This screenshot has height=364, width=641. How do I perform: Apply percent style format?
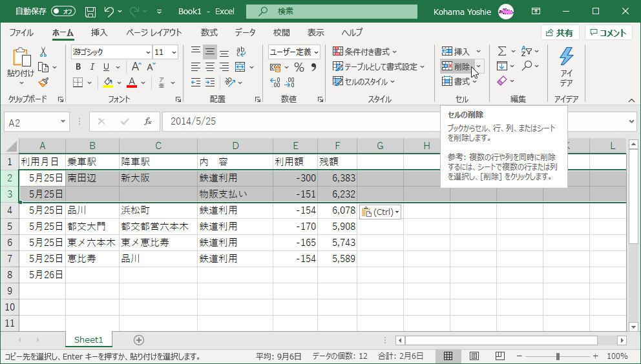(x=299, y=67)
